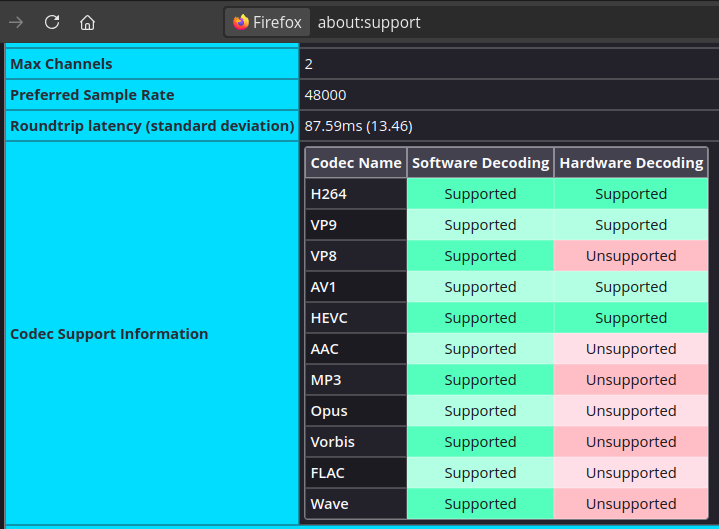Click the Roundtrip latency label

click(x=152, y=126)
